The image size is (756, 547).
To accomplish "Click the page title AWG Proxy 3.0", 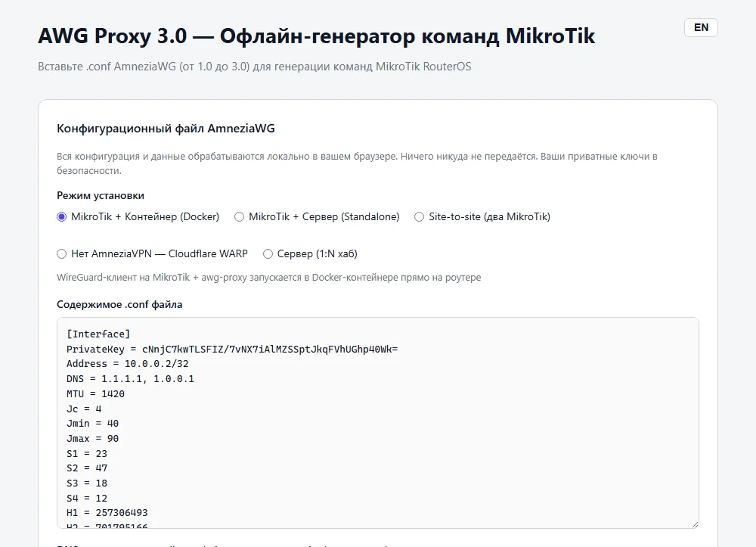I will click(316, 36).
